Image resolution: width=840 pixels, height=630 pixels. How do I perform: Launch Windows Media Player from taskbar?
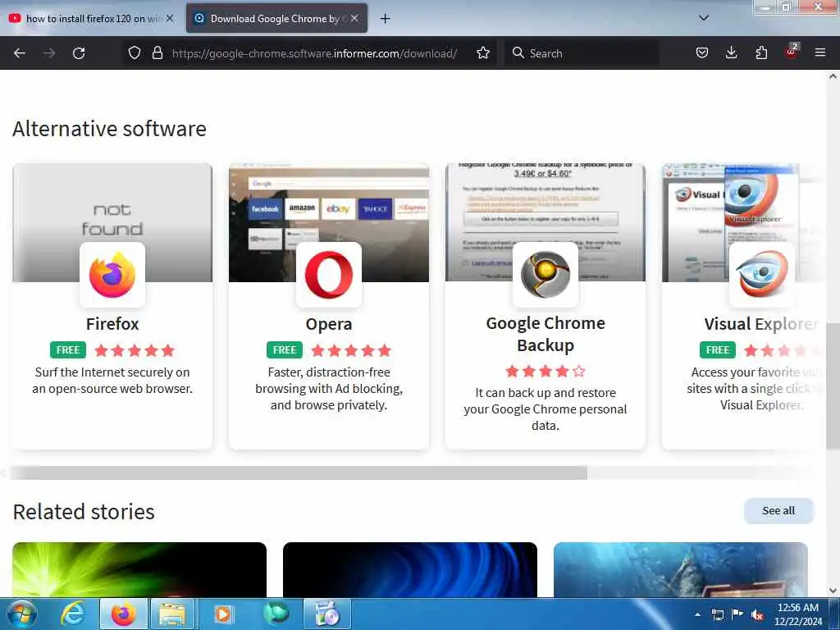223,614
